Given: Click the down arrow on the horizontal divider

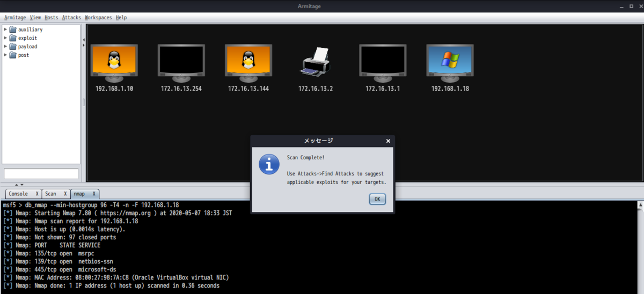Looking at the screenshot, I should click(21, 185).
